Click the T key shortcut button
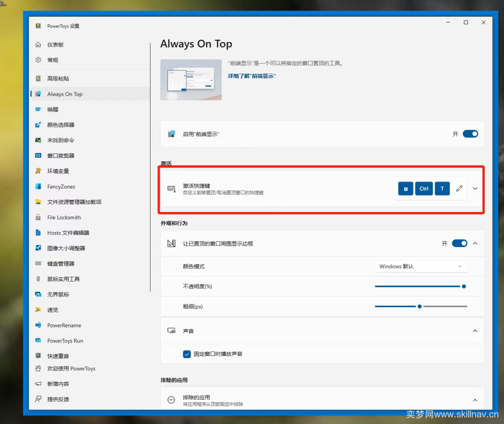This screenshot has height=424, width=504. [442, 189]
